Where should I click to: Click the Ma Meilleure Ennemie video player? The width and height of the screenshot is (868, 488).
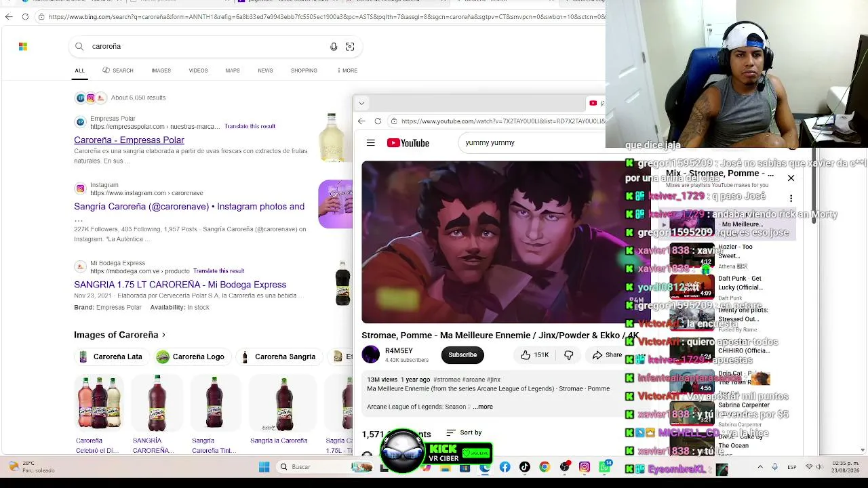pos(506,242)
